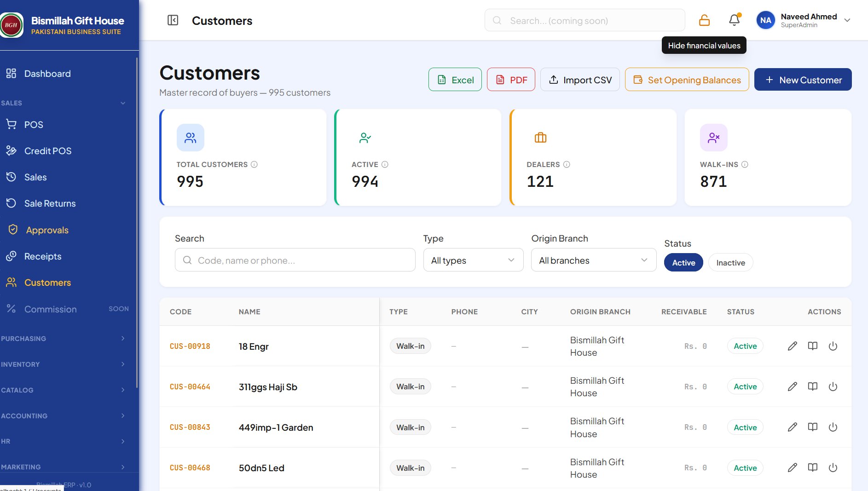Open ledger book icon for 311ggs Haji Sb

click(813, 387)
